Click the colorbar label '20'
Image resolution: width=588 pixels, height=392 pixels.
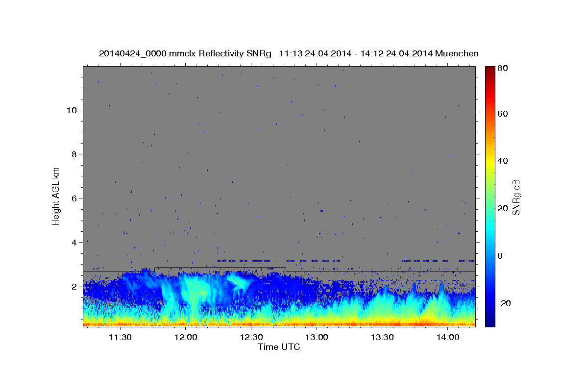502,208
